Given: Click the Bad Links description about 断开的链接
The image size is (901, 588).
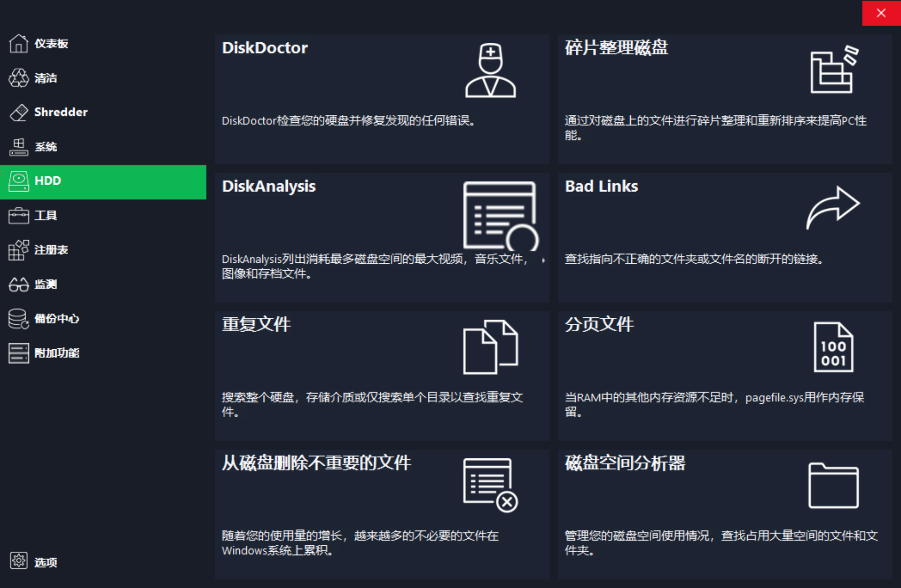Looking at the screenshot, I should pyautogui.click(x=694, y=259).
